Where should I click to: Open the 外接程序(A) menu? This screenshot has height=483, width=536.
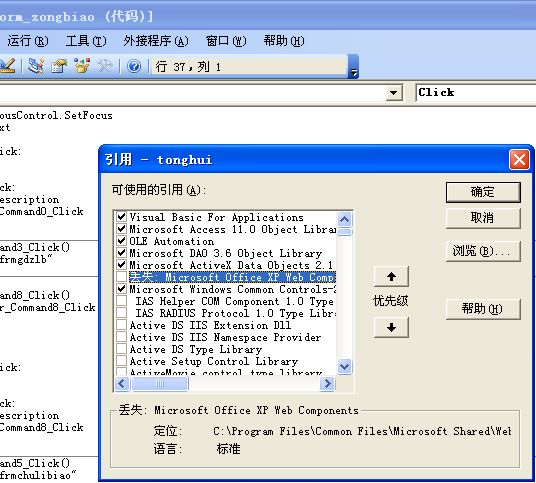point(156,41)
